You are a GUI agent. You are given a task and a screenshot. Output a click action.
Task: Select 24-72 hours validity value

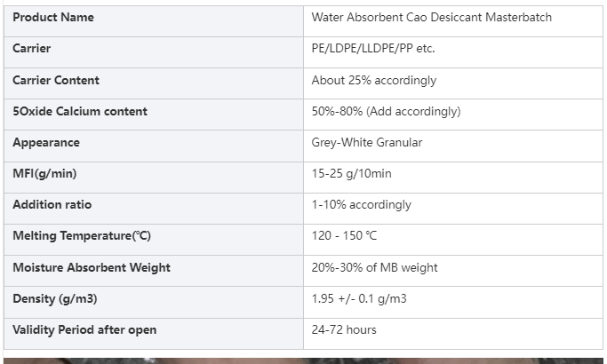click(344, 330)
